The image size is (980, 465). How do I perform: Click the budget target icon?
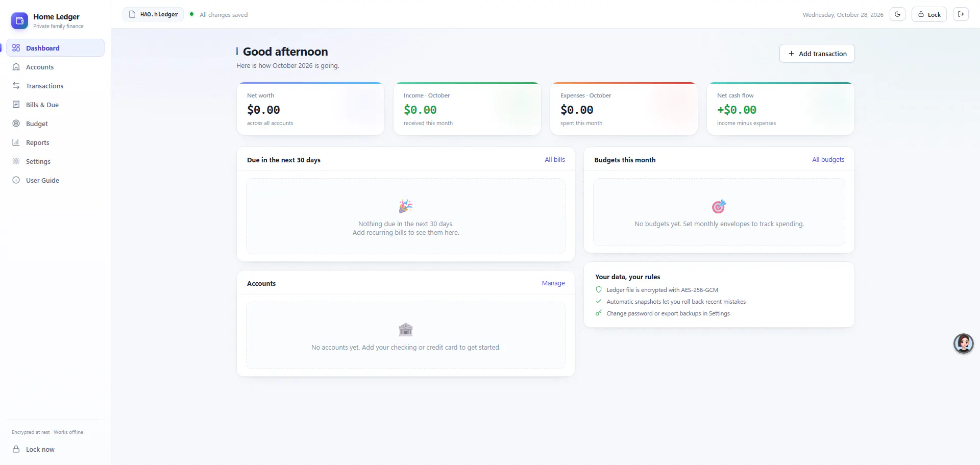(x=719, y=206)
